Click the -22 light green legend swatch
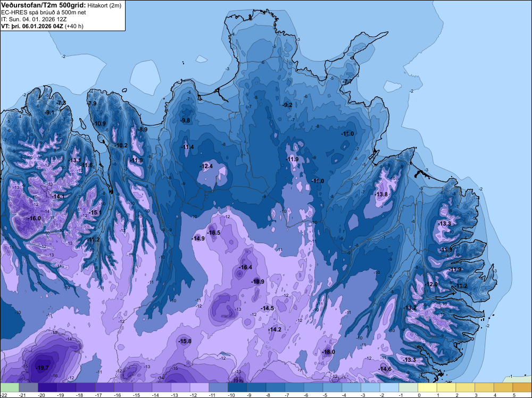Screen dimensions: 532x398 pyautogui.click(x=10, y=387)
